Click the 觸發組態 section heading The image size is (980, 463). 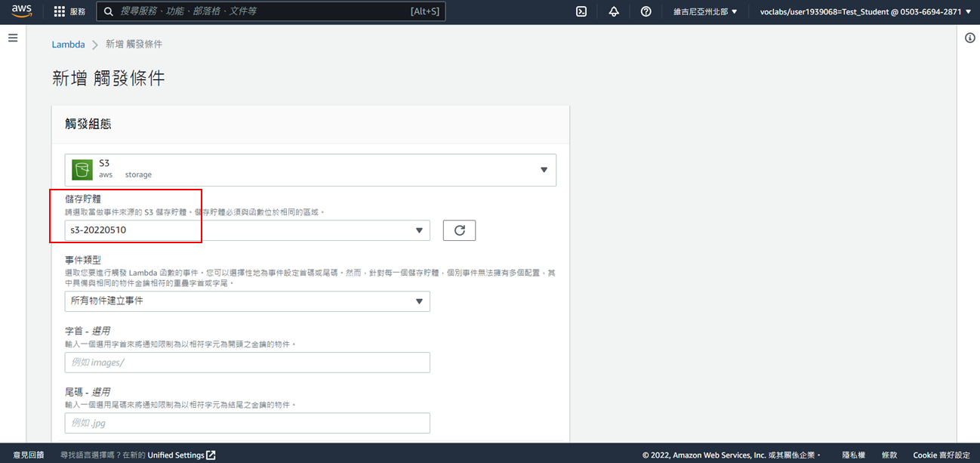coord(88,125)
